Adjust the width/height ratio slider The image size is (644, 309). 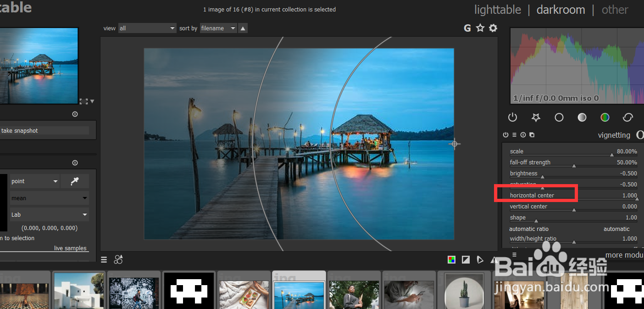pos(573,239)
